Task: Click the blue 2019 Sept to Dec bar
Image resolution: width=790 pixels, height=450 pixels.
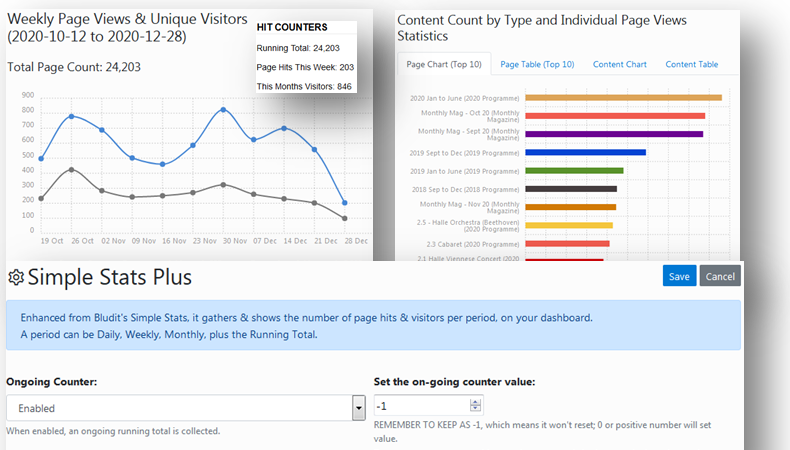Action: click(585, 153)
